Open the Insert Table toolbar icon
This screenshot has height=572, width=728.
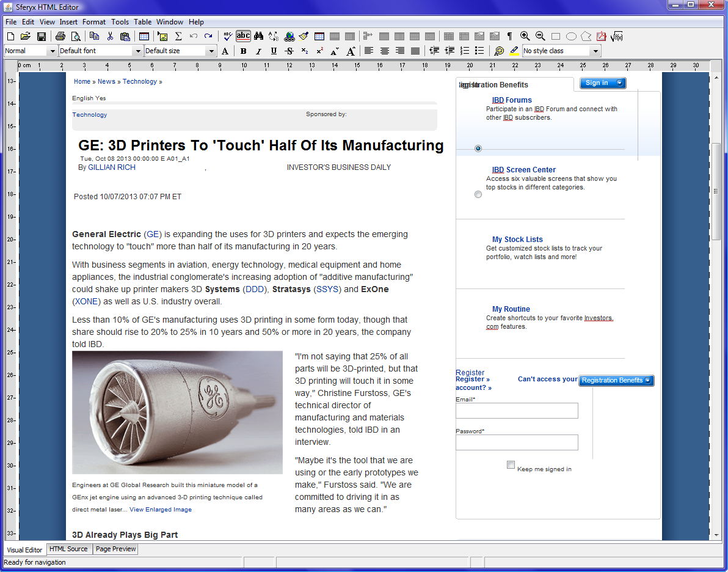pos(319,36)
